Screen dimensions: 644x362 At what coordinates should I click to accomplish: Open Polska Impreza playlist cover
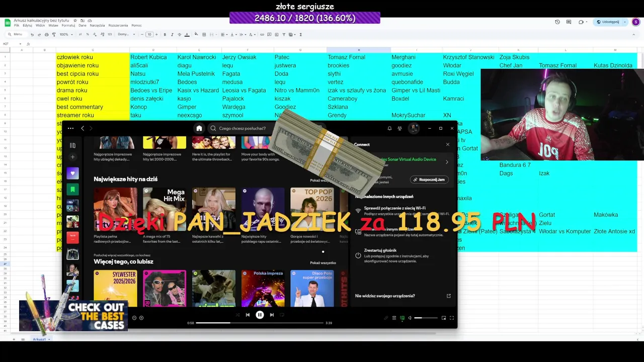pyautogui.click(x=263, y=289)
